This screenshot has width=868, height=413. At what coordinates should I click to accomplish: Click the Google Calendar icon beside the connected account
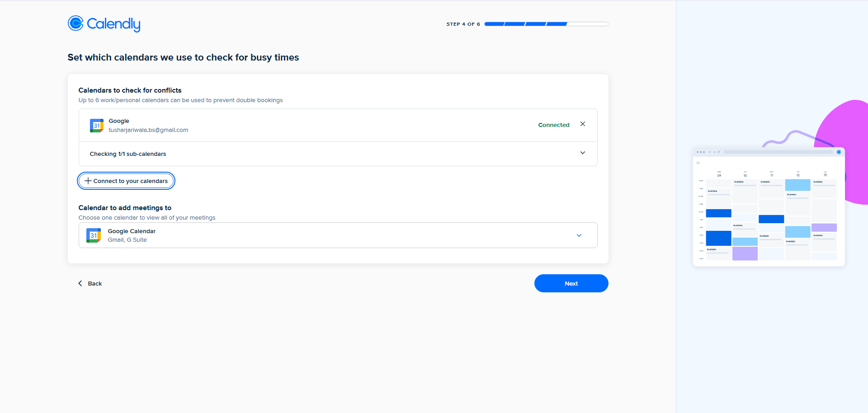click(96, 125)
